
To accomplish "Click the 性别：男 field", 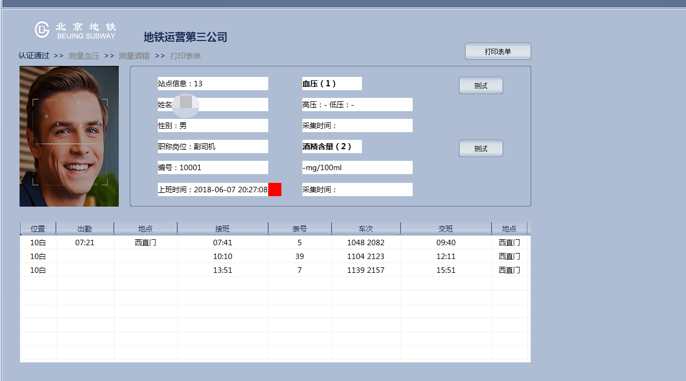I will [213, 126].
